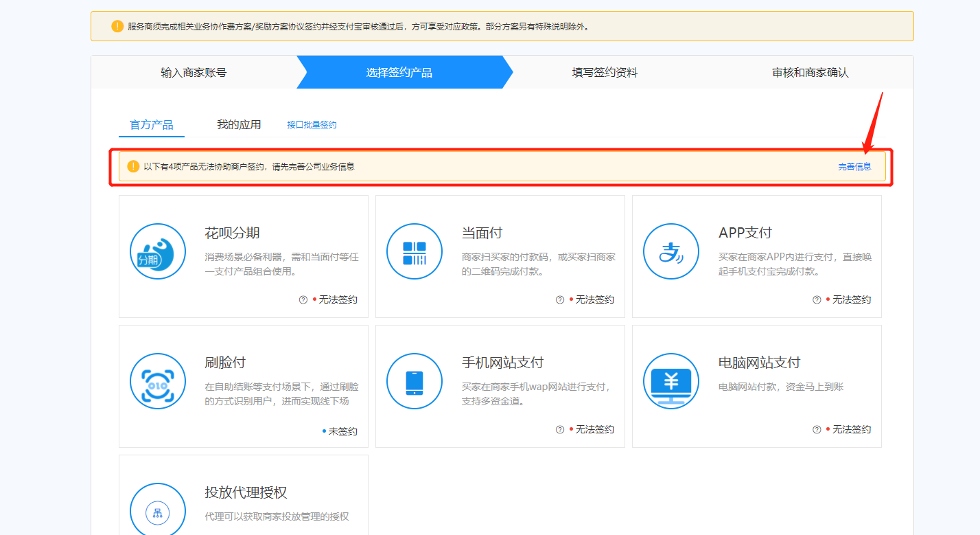Open 接口批量签约 link
The width and height of the screenshot is (980, 535).
[312, 125]
